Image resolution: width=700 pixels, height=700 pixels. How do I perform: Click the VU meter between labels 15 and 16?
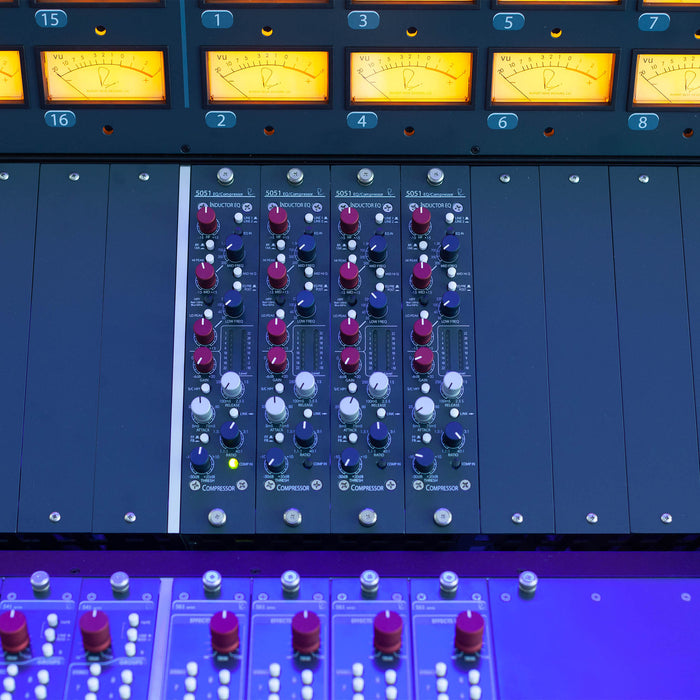[104, 76]
